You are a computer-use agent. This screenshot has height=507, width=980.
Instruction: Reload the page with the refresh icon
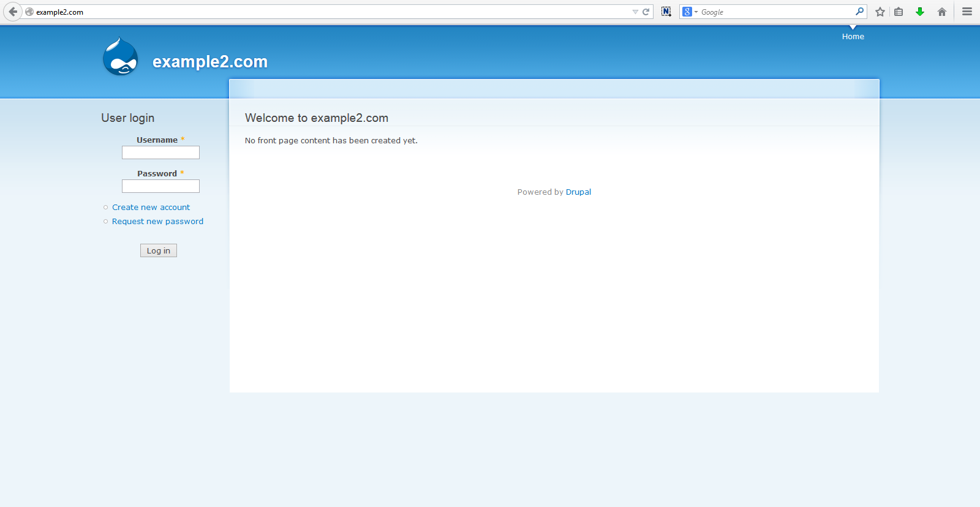(646, 12)
